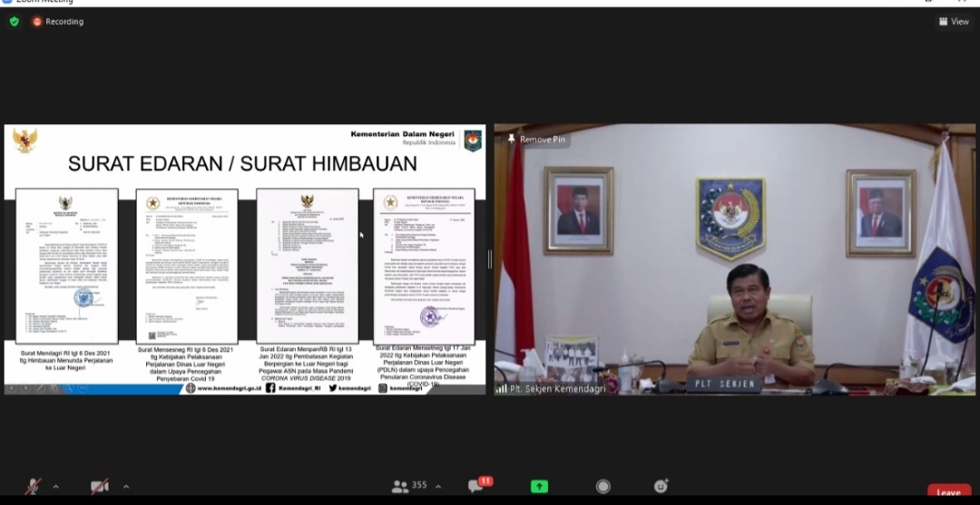
Task: Open the Reactions emoji menu
Action: [x=661, y=487]
